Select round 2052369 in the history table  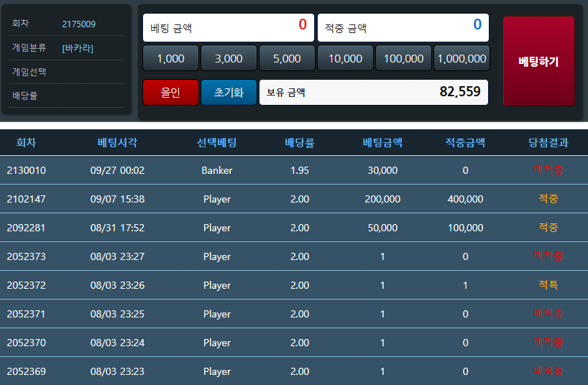pos(27,371)
